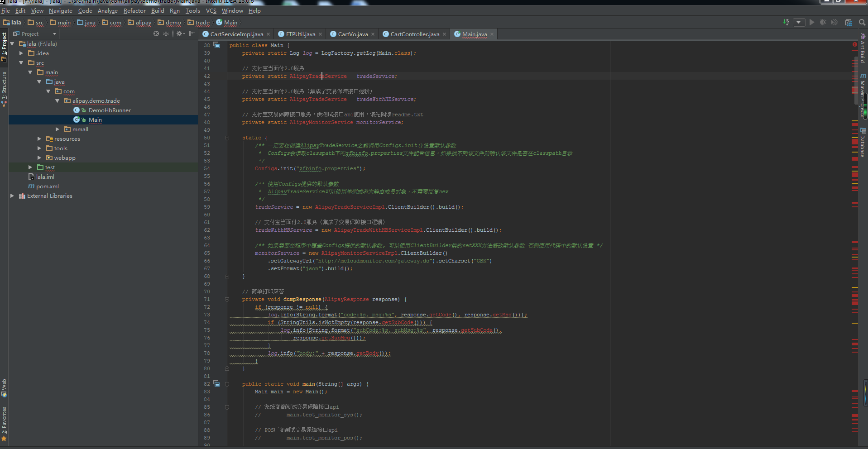Switch to the FTPUtil.java tab
Viewport: 868px width, 449px height.
(x=301, y=34)
